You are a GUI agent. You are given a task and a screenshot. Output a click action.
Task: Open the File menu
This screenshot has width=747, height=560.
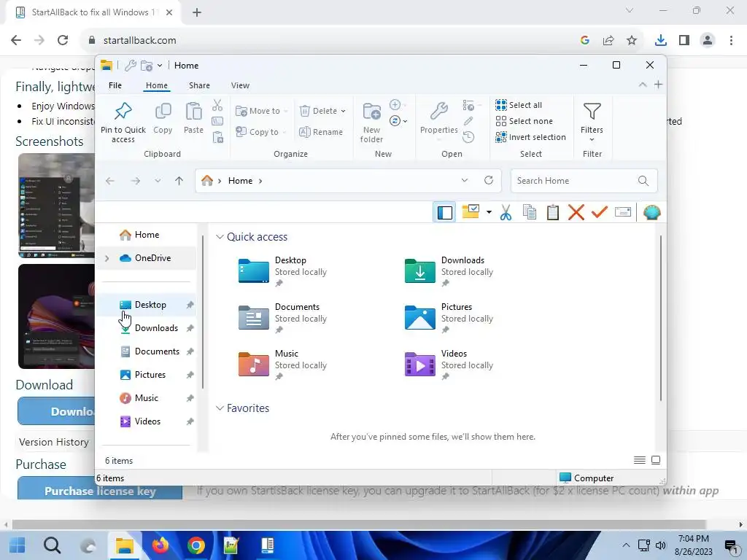tap(115, 85)
